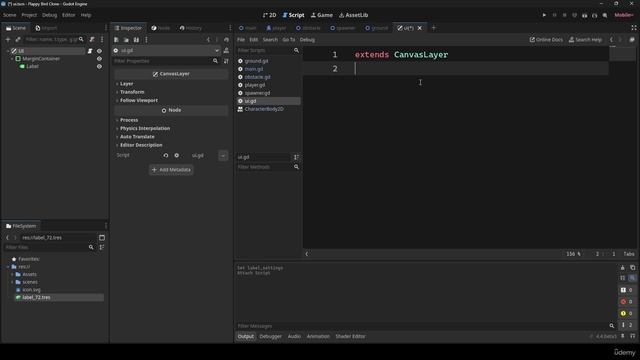Open the Debugger bottom panel tab
Screen dimensions: 640x360
[x=270, y=336]
